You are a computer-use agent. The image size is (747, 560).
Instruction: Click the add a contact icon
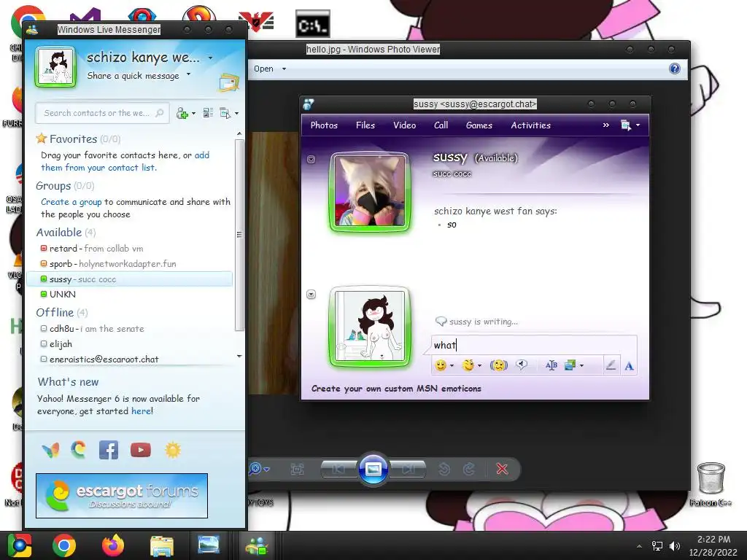pyautogui.click(x=182, y=113)
